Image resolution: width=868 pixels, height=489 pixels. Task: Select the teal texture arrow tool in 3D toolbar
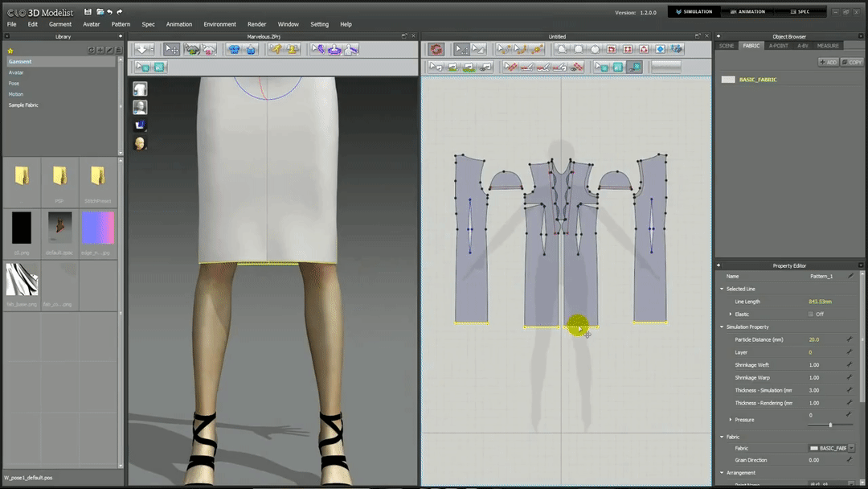[x=143, y=67]
